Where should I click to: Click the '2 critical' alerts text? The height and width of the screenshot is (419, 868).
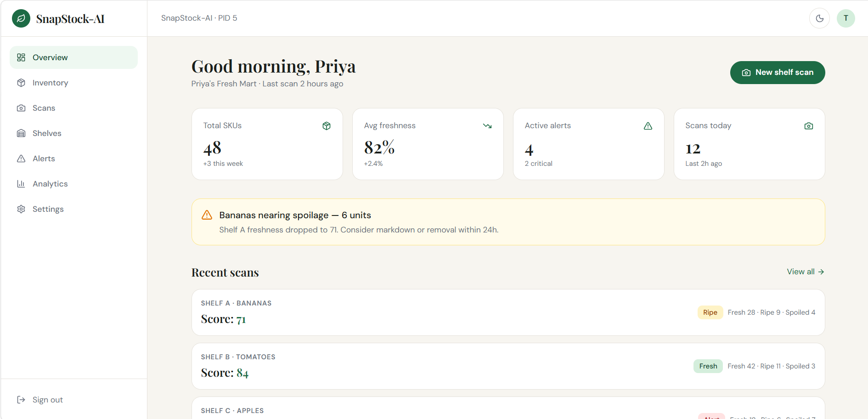tap(538, 164)
